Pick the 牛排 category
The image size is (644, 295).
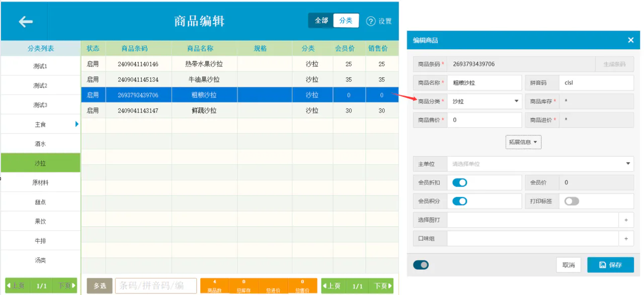[40, 241]
